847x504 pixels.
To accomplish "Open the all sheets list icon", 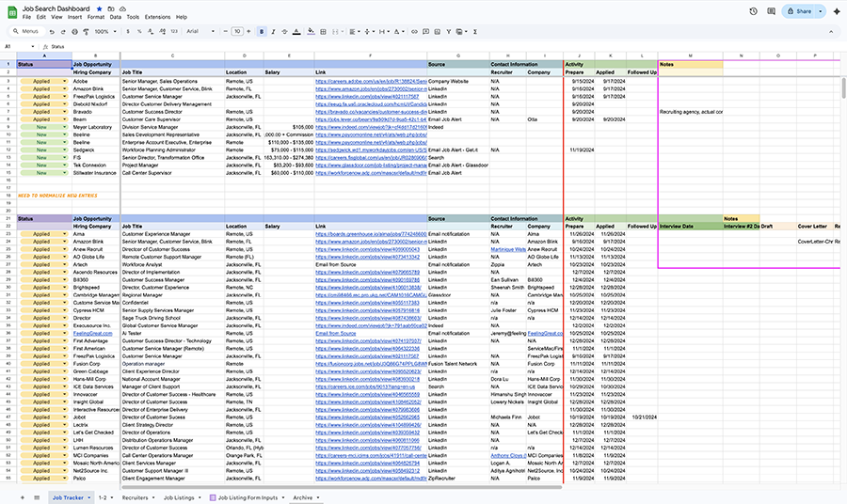I will click(x=37, y=497).
